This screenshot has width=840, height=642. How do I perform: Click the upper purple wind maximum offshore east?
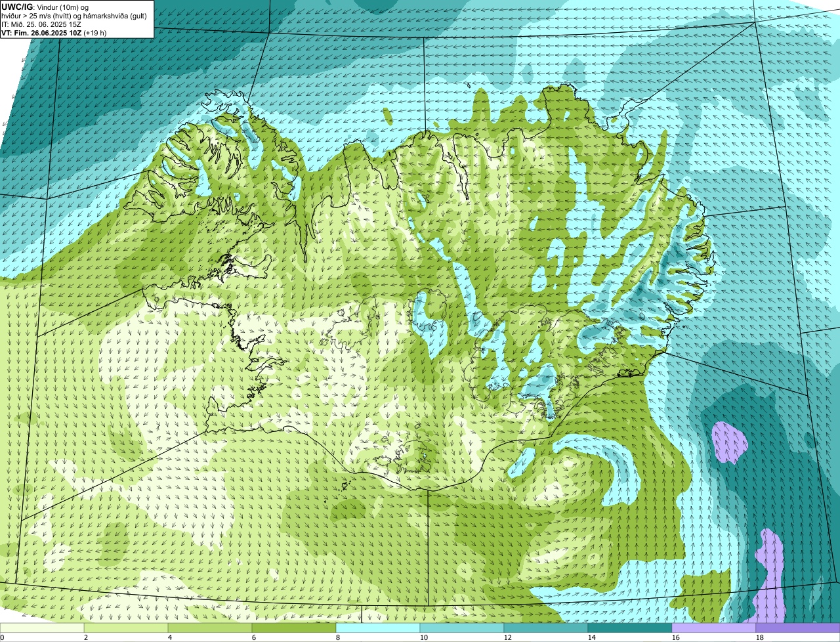(x=730, y=442)
